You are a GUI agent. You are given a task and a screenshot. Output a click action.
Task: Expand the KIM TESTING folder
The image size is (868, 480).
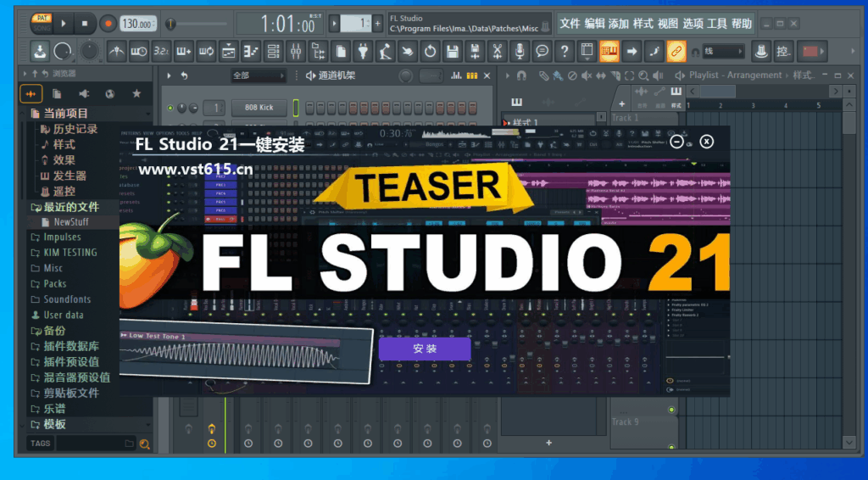click(x=64, y=253)
